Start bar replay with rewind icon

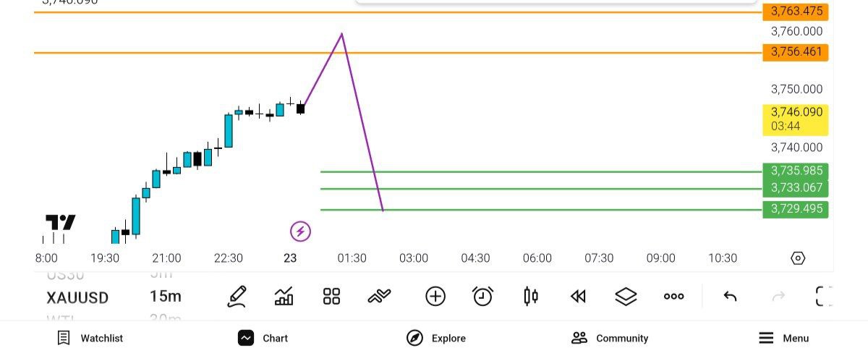(578, 296)
